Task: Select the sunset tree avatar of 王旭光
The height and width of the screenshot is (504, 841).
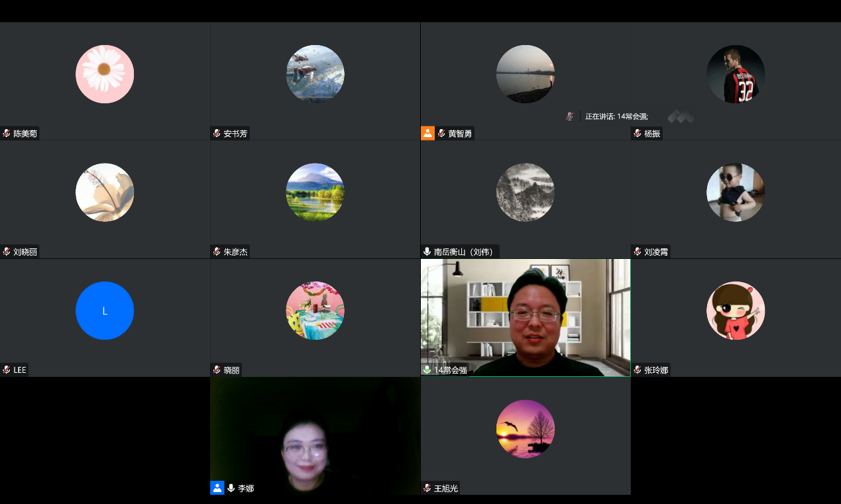Action: [x=526, y=429]
